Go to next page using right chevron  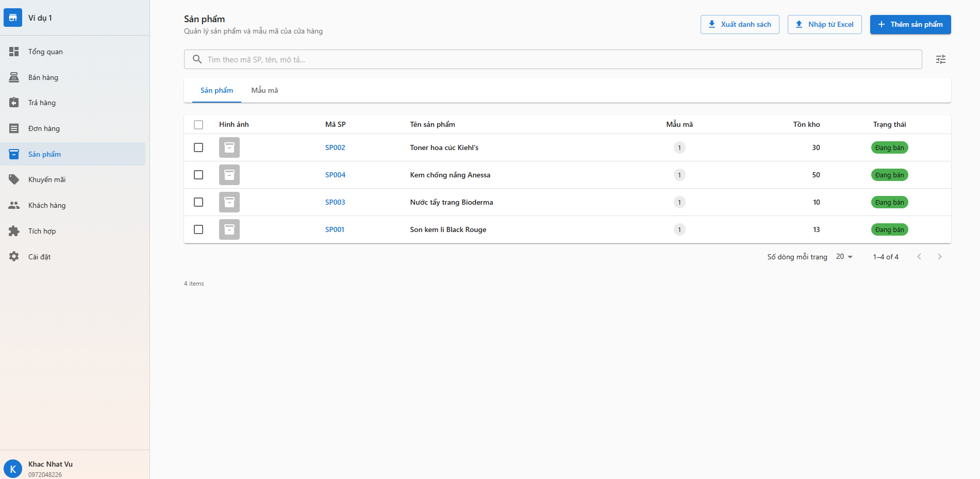(939, 257)
